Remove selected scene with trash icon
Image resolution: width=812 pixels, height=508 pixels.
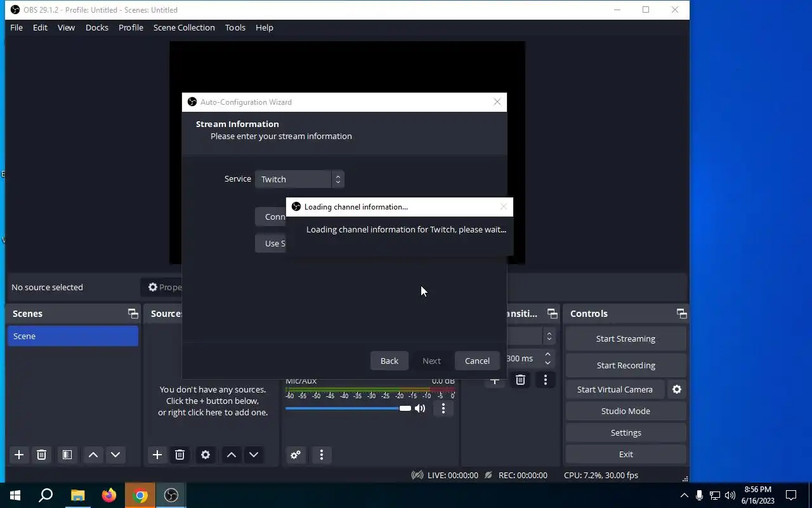41,455
